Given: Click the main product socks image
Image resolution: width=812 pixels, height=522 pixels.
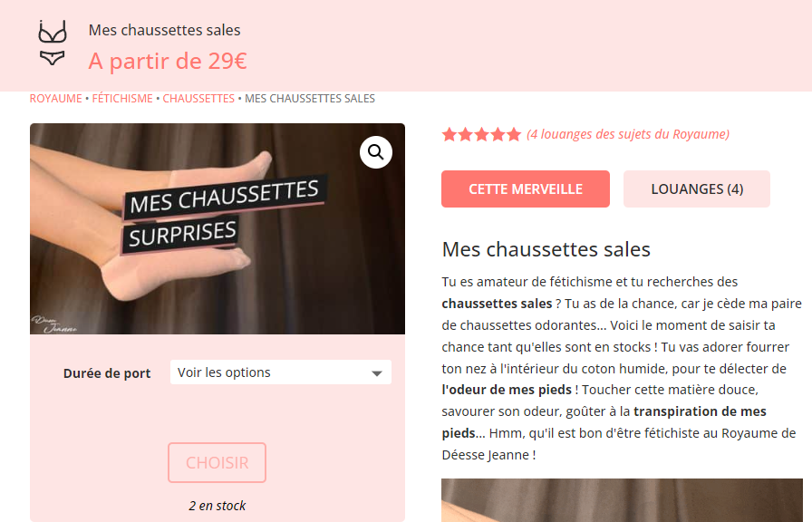Looking at the screenshot, I should click(217, 228).
